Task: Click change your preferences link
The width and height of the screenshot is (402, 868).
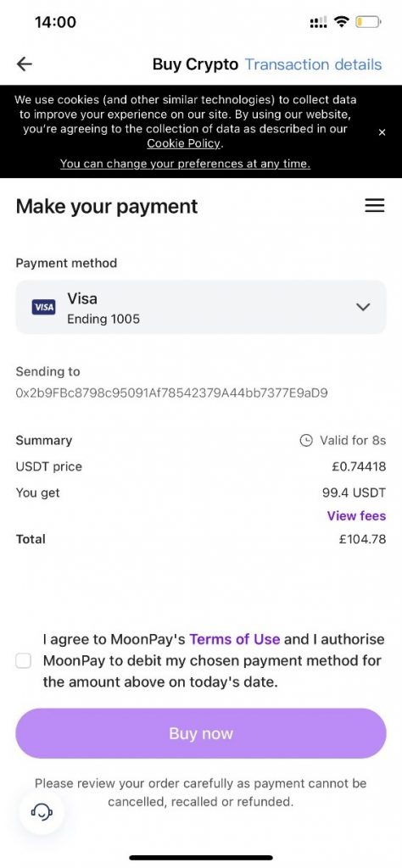Action: (185, 164)
